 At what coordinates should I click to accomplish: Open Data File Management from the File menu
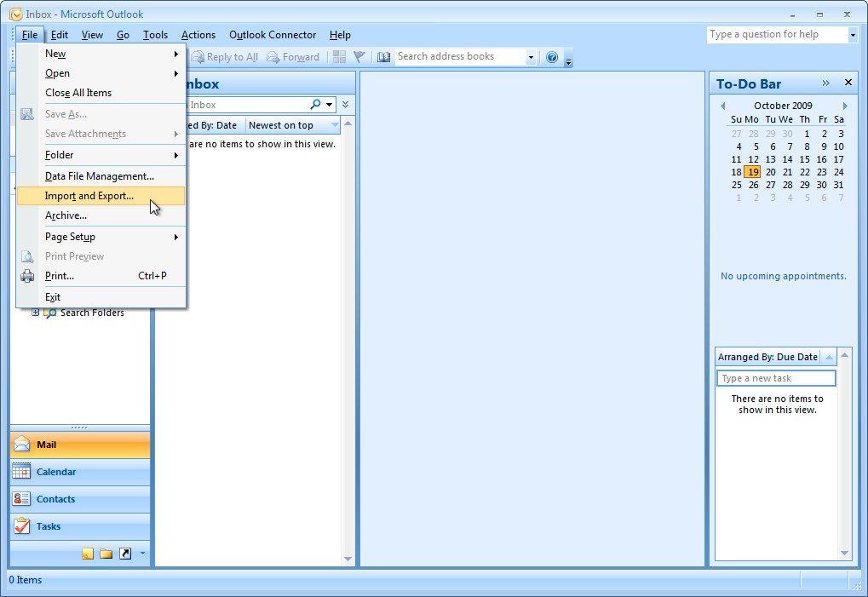[x=101, y=176]
